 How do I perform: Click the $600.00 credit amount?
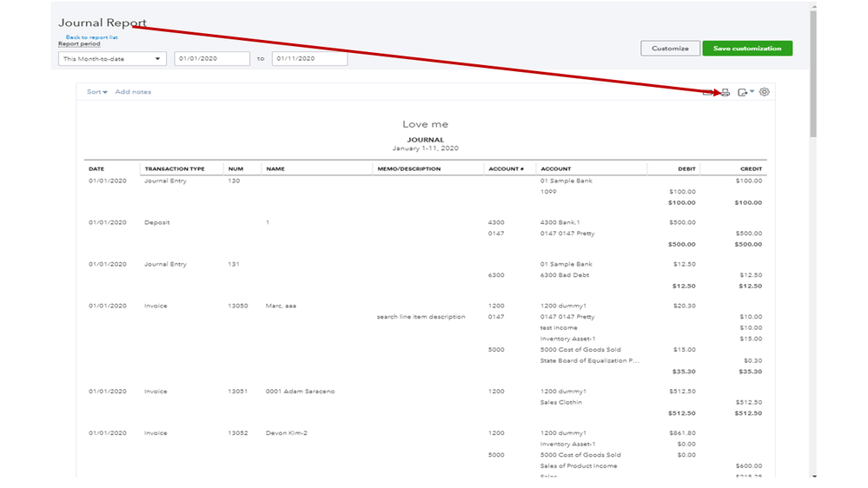tap(749, 466)
